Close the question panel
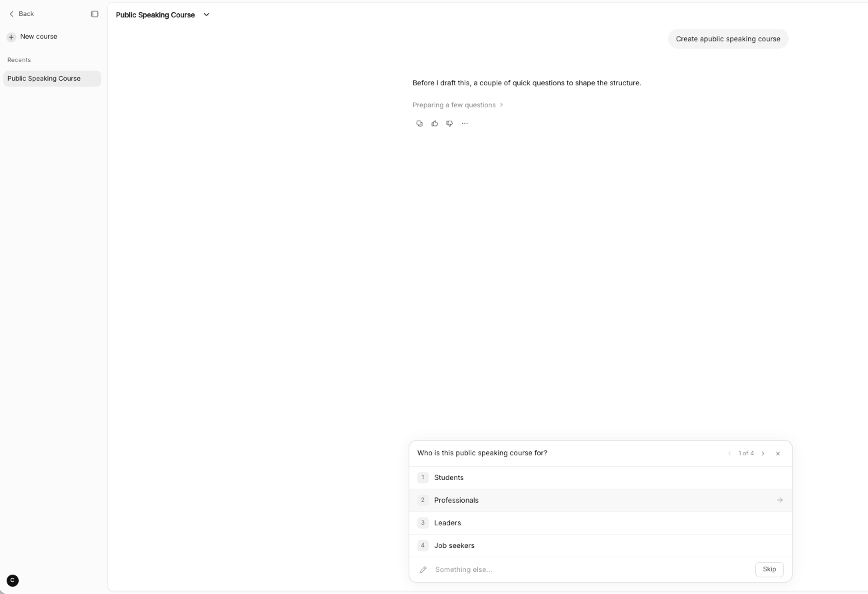 click(778, 453)
